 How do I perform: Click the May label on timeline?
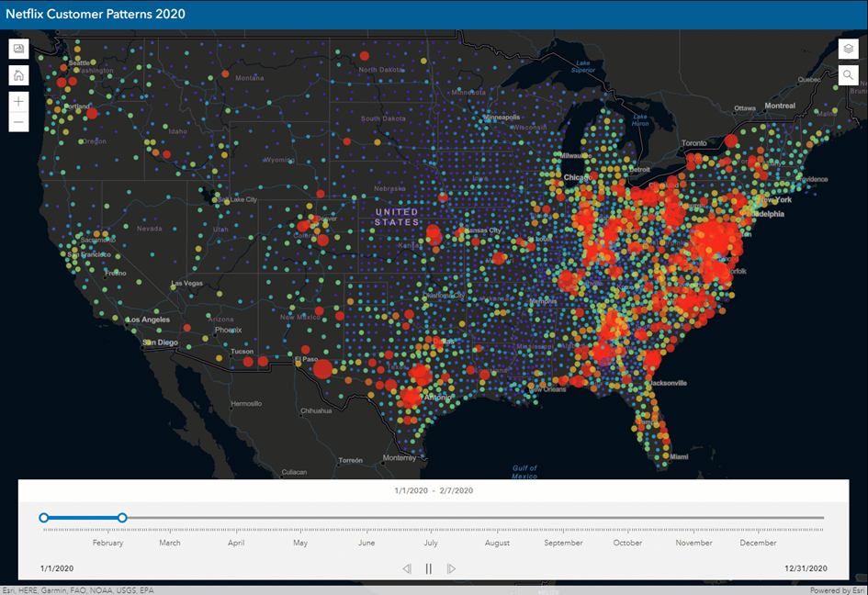pos(300,543)
